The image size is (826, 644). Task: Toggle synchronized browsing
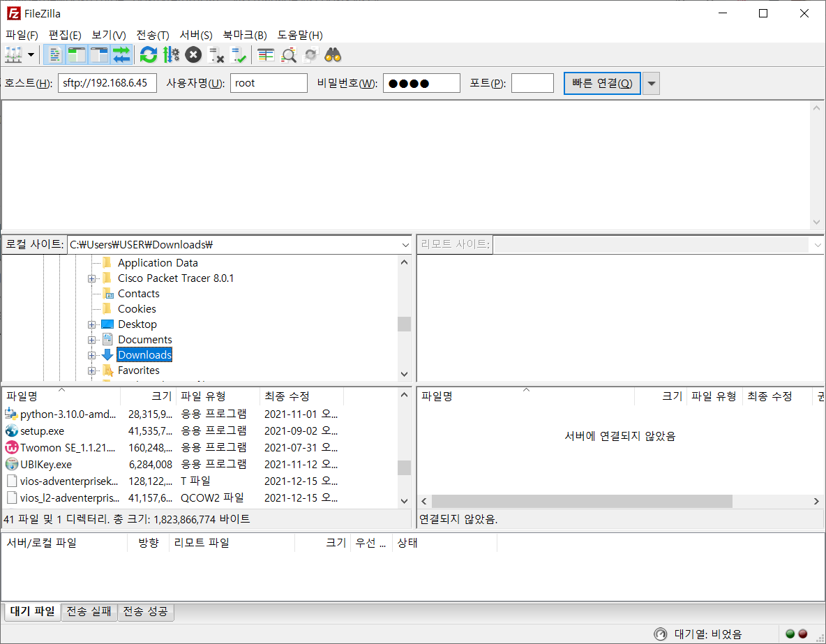tap(311, 55)
